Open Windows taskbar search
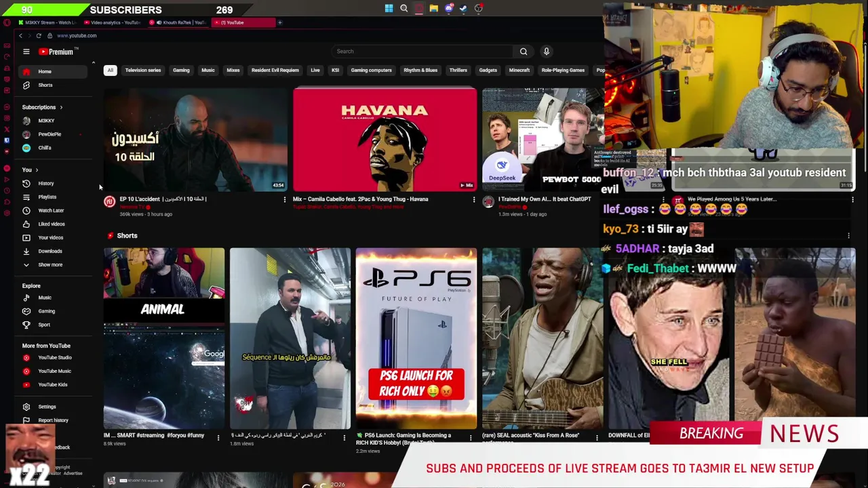Viewport: 868px width, 488px height. tap(404, 9)
